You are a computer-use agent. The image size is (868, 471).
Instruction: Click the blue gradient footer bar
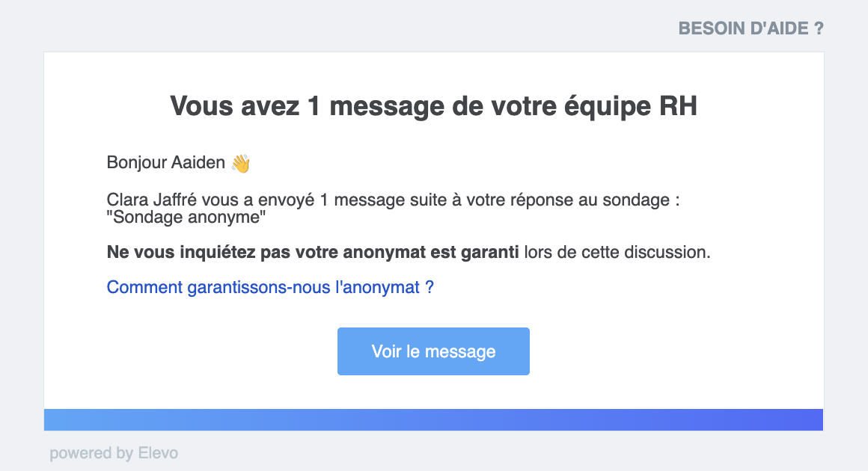point(433,419)
